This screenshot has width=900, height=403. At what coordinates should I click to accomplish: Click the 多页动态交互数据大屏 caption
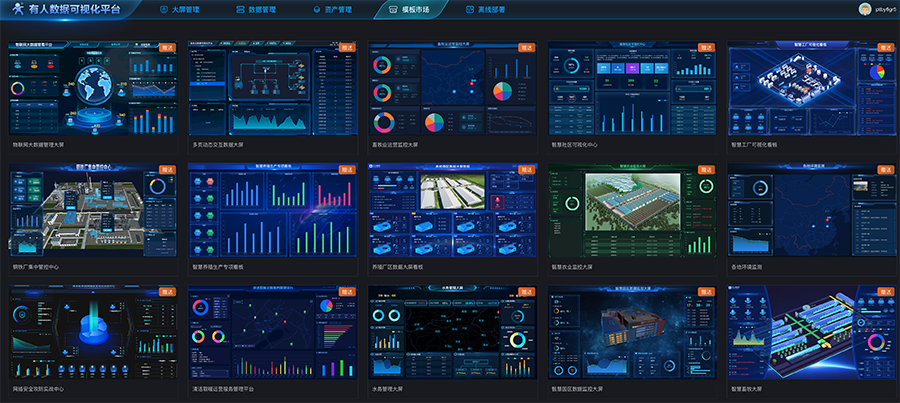point(218,145)
